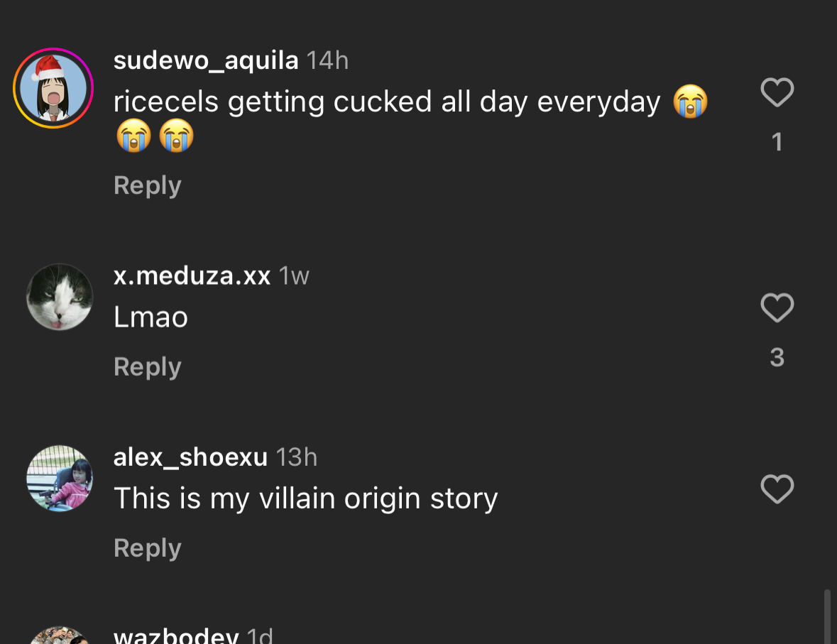Reply to sudewo_aquila's comment
The height and width of the screenshot is (644, 837).
[148, 185]
